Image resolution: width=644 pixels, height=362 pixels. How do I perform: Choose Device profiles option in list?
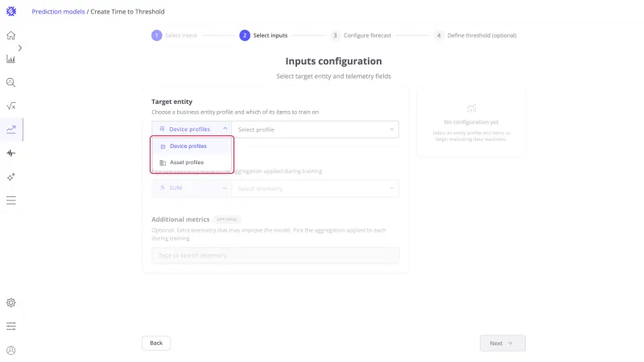click(192, 146)
